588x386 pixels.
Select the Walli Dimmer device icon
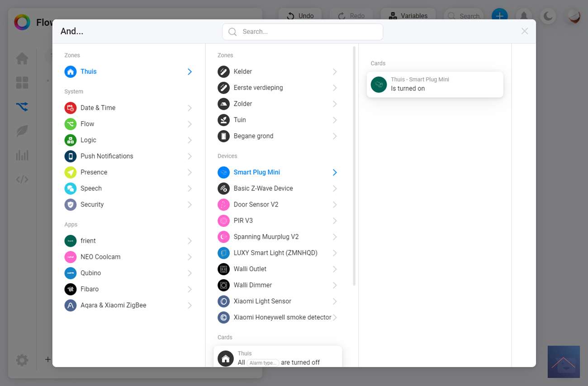tap(223, 285)
